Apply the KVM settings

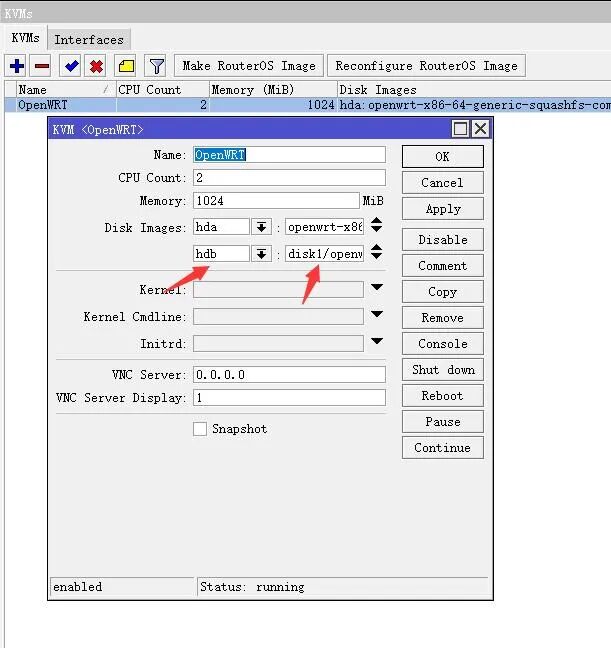(x=442, y=209)
